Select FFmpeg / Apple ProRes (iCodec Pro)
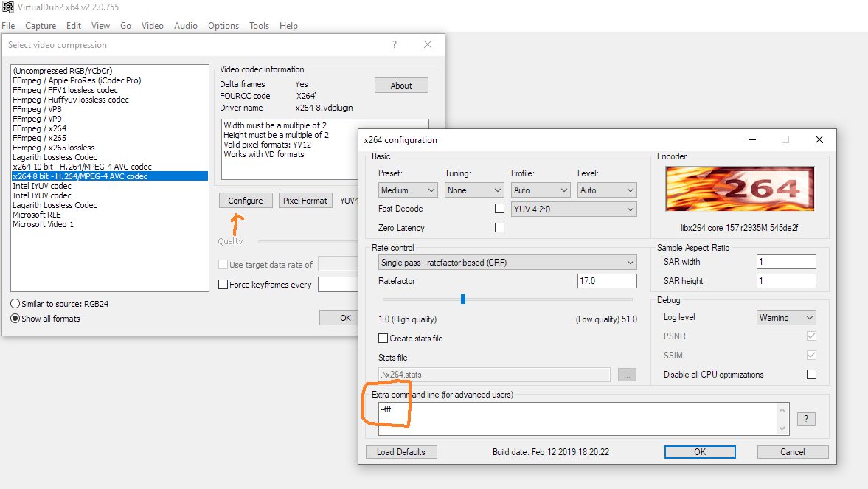 (77, 80)
